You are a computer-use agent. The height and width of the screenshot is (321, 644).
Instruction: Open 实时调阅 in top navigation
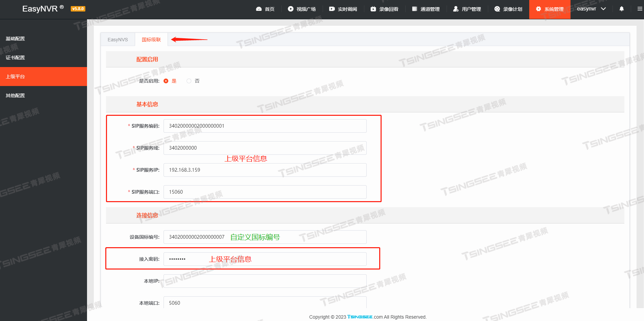pyautogui.click(x=343, y=9)
